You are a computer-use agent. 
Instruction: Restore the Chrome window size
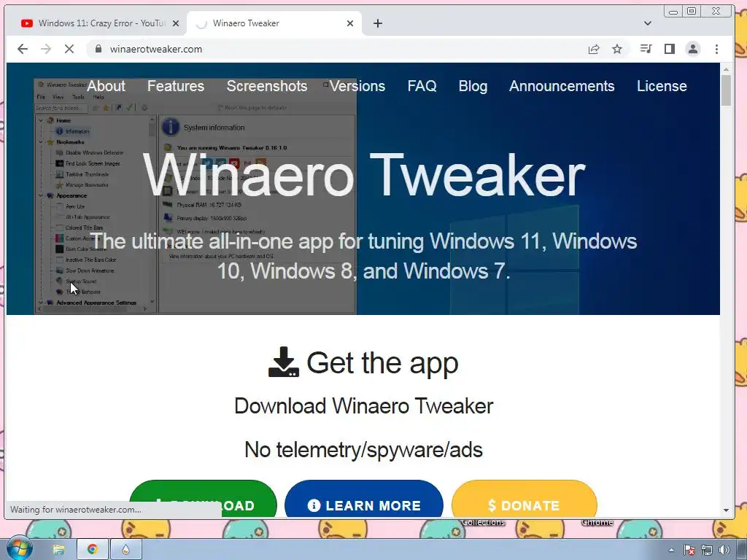click(692, 12)
